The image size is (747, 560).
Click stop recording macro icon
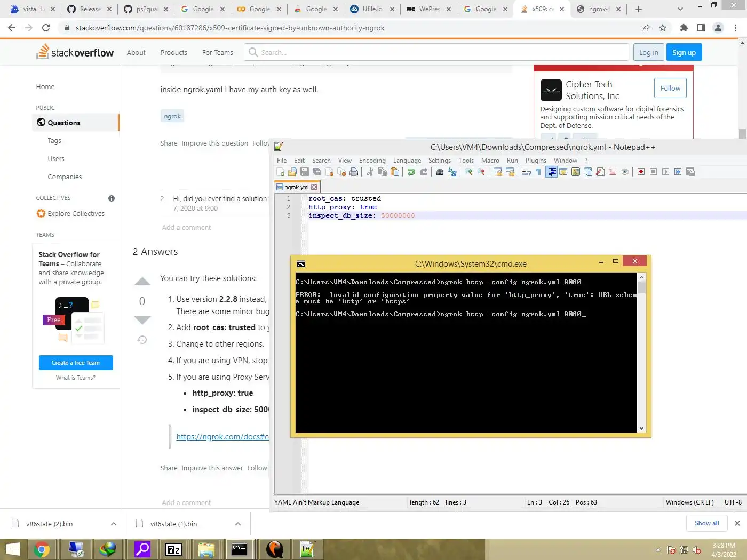click(653, 172)
